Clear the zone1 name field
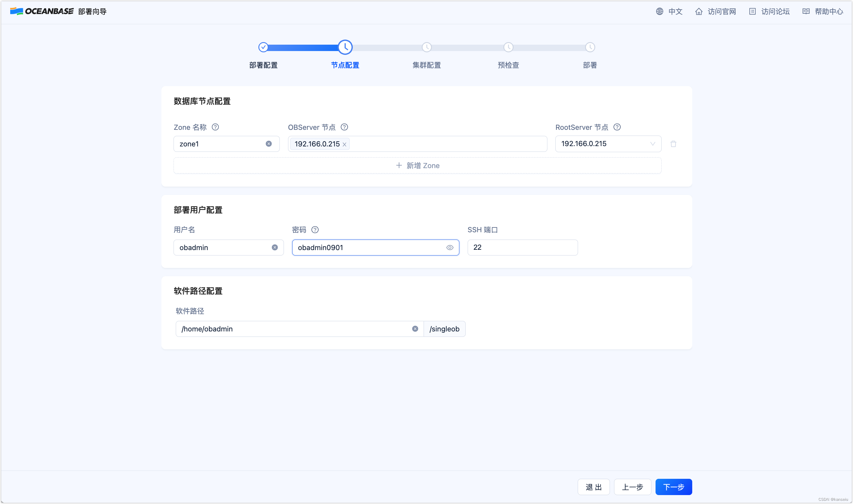The image size is (853, 504). [269, 144]
